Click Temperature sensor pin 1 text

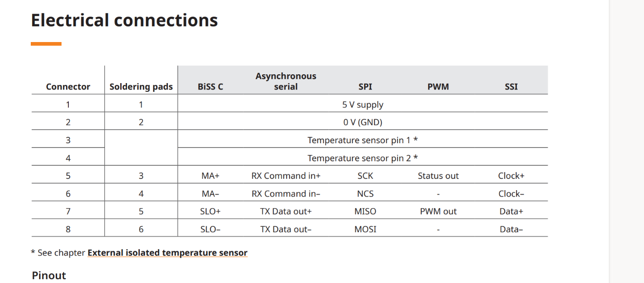[363, 140]
